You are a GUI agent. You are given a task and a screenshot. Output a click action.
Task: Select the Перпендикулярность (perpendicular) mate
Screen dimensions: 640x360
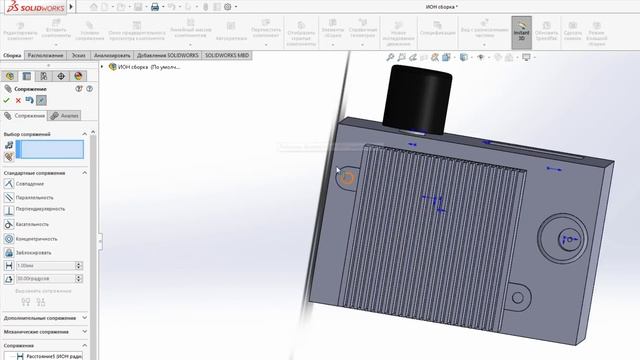click(x=34, y=210)
